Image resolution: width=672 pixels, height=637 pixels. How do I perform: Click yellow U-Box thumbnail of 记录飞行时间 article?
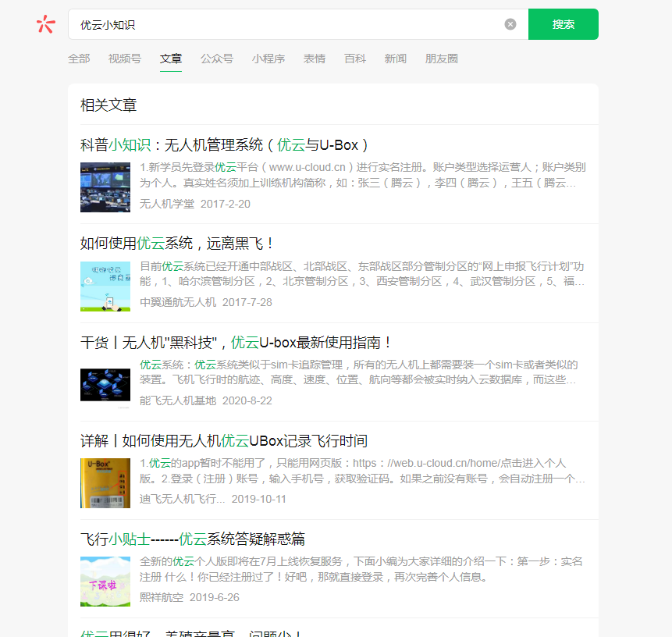tap(105, 482)
